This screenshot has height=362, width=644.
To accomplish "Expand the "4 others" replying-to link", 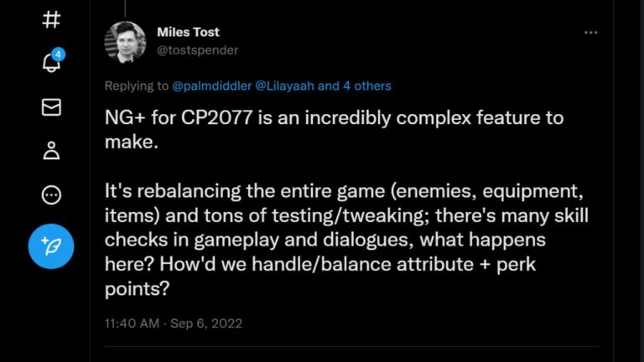I will 368,85.
